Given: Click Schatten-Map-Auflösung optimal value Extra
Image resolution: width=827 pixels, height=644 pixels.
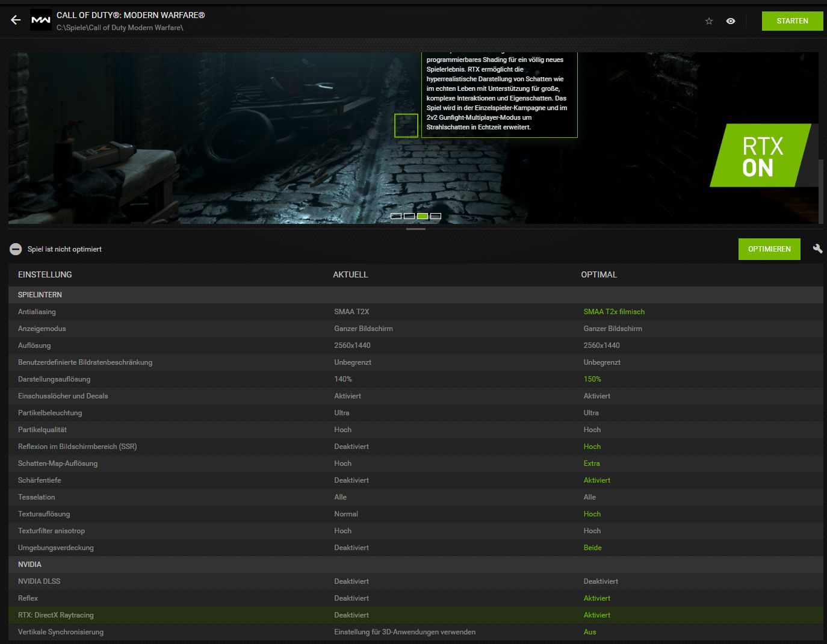Looking at the screenshot, I should pyautogui.click(x=592, y=463).
